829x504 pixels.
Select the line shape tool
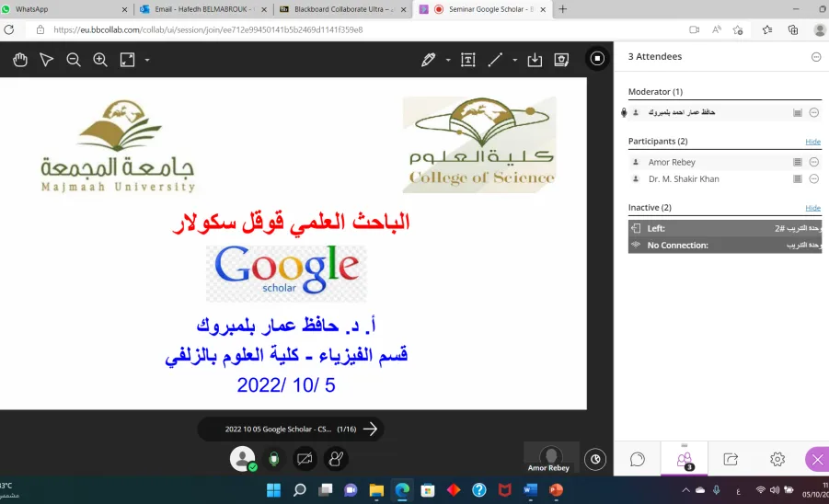[495, 60]
